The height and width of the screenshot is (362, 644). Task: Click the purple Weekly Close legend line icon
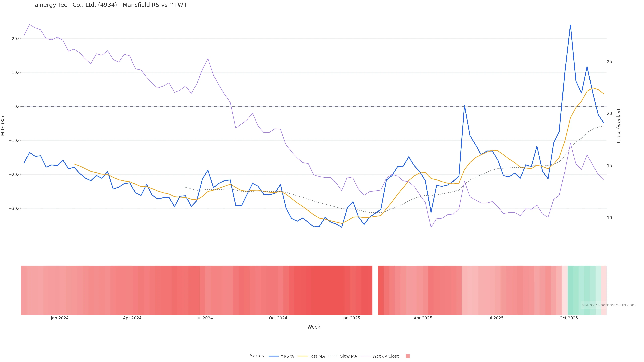(366, 356)
